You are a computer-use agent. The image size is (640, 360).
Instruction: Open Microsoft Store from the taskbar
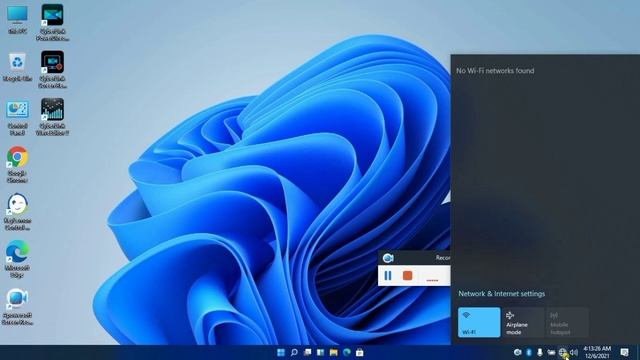[x=360, y=352]
